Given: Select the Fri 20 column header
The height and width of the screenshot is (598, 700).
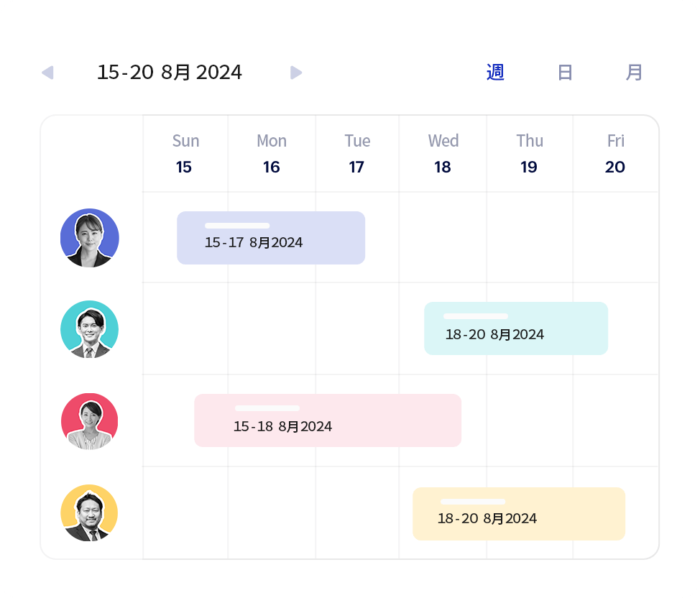Looking at the screenshot, I should click(x=615, y=154).
